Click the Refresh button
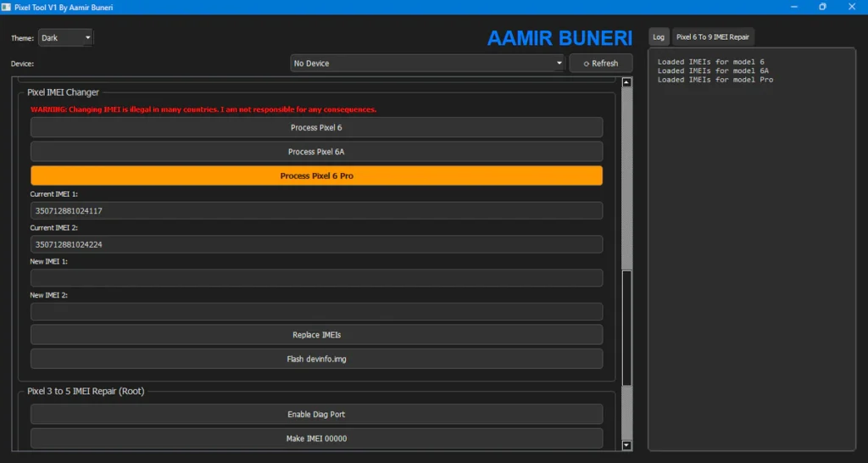This screenshot has width=868, height=463. [x=601, y=63]
